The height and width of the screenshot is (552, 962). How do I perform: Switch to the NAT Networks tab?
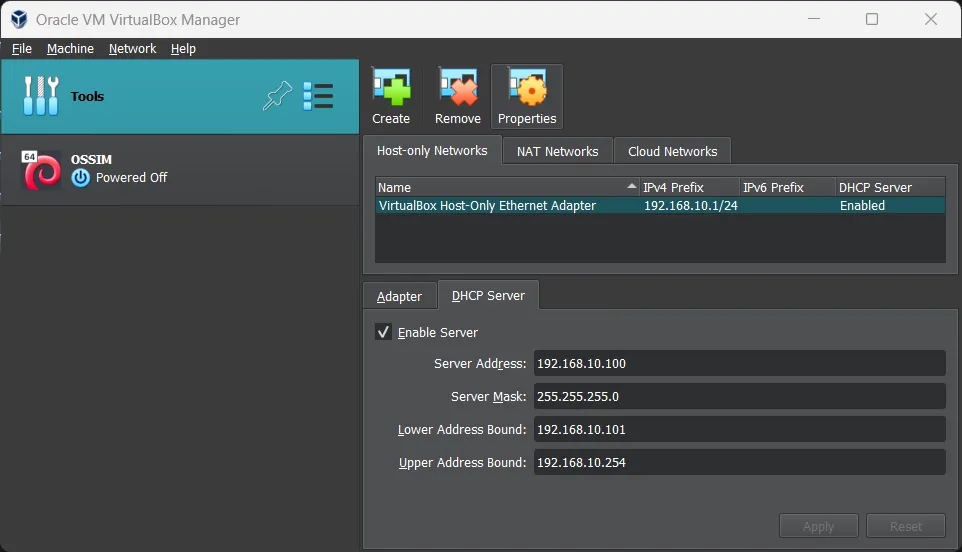point(557,151)
